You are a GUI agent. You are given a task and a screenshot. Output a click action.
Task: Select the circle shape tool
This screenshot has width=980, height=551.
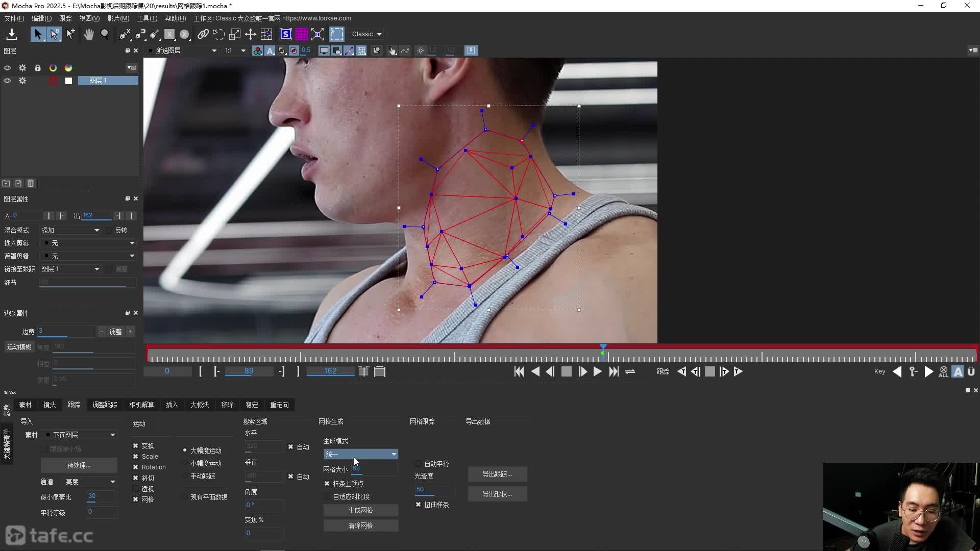point(185,34)
